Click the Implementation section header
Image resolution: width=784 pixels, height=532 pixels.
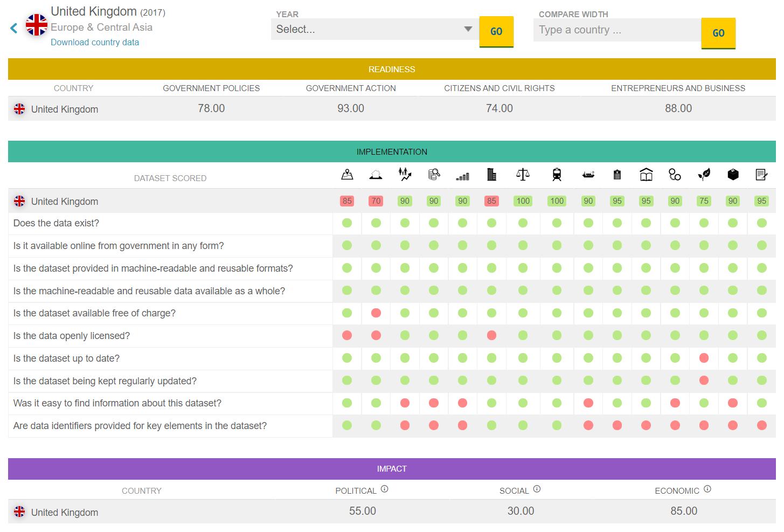coord(392,152)
